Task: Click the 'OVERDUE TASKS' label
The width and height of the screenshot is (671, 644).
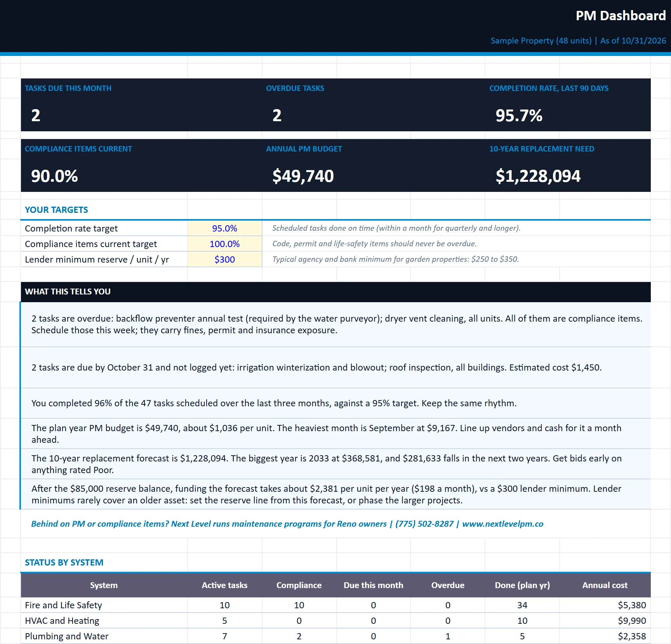Action: [295, 88]
